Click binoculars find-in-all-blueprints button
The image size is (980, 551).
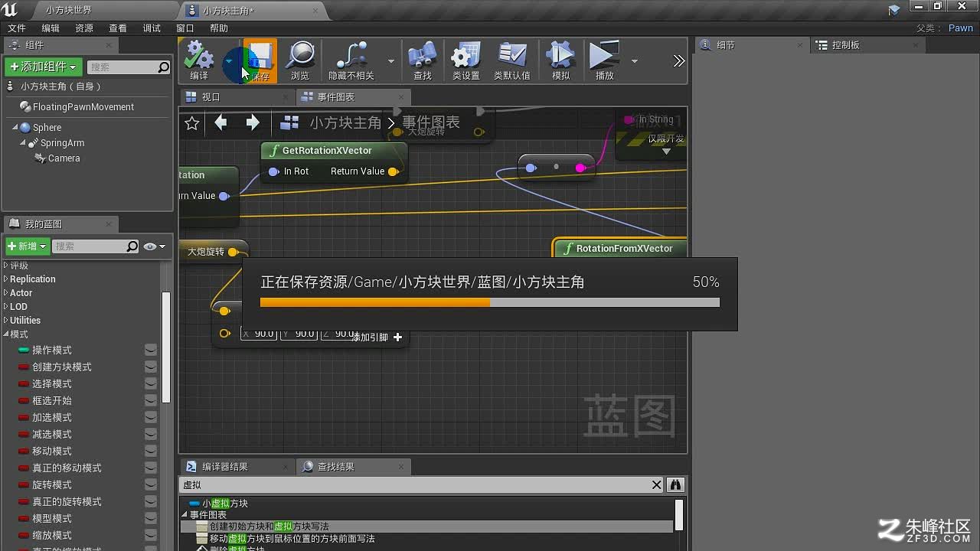point(675,484)
